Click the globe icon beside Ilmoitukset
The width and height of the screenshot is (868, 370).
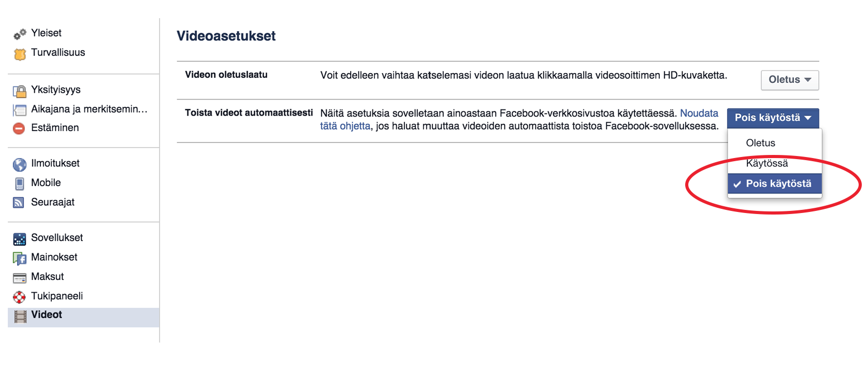click(20, 164)
